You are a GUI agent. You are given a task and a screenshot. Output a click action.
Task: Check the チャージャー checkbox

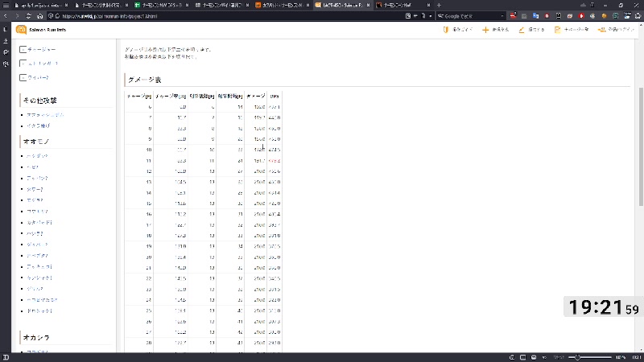pos(23,50)
